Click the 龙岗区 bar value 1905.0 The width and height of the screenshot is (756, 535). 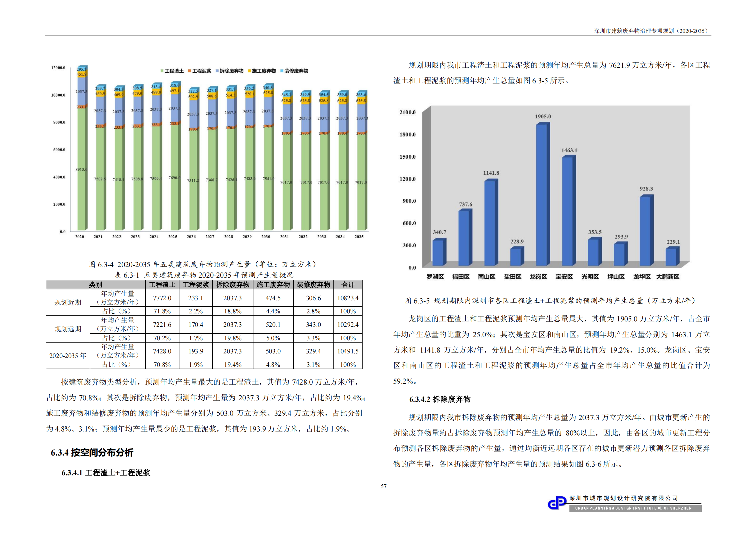[x=543, y=117]
